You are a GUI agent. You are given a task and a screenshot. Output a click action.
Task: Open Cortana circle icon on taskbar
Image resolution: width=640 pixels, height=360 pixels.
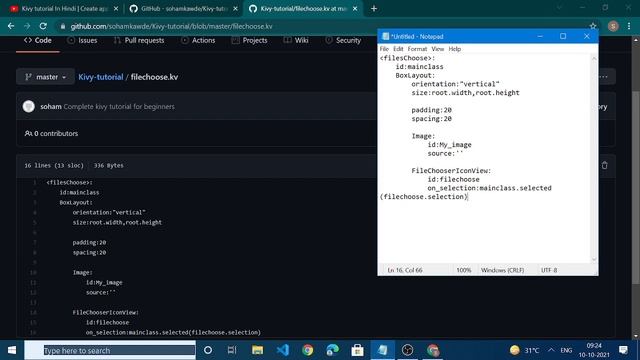(x=208, y=350)
